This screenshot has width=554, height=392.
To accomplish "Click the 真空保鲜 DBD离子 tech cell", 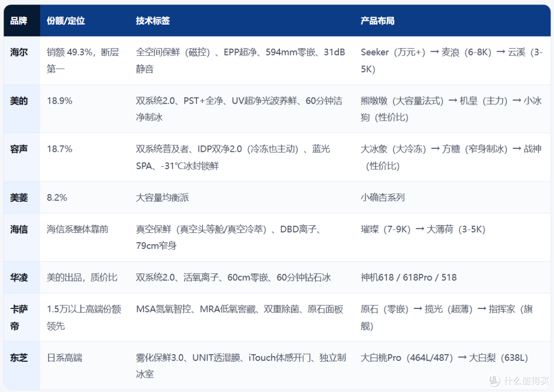I will (x=241, y=237).
